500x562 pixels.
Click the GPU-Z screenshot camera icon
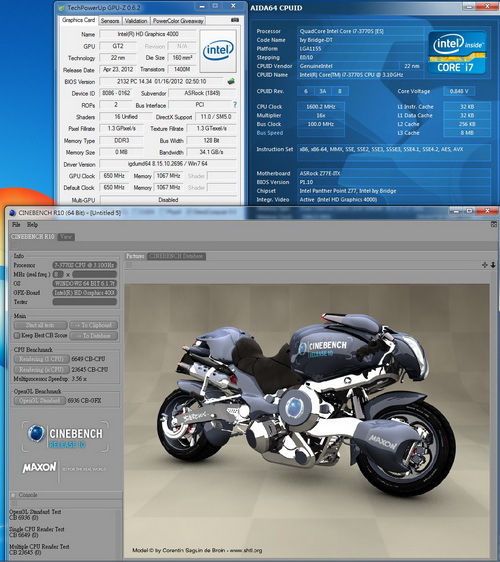pos(235,20)
